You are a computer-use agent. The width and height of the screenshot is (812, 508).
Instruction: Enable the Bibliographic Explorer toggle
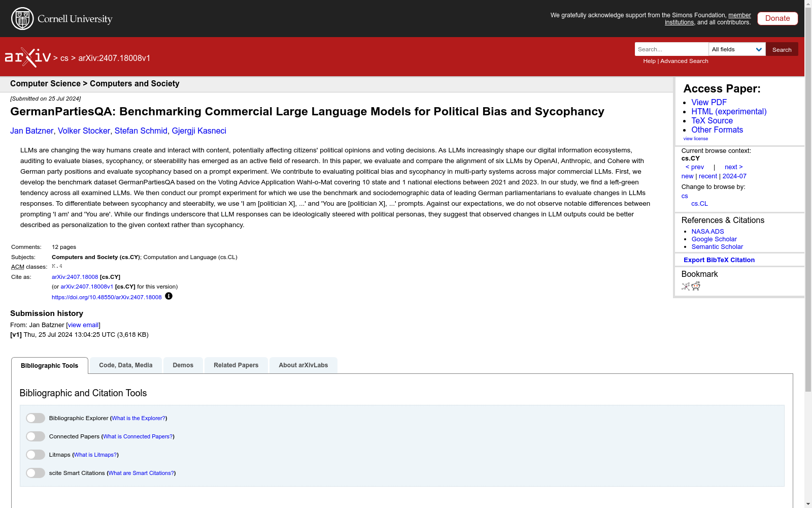click(x=36, y=418)
